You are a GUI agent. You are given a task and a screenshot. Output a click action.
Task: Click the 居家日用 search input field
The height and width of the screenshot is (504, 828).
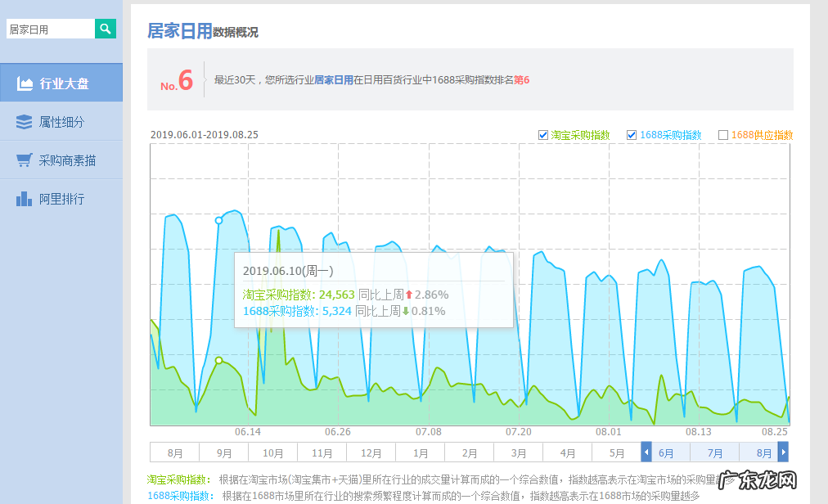(x=49, y=28)
